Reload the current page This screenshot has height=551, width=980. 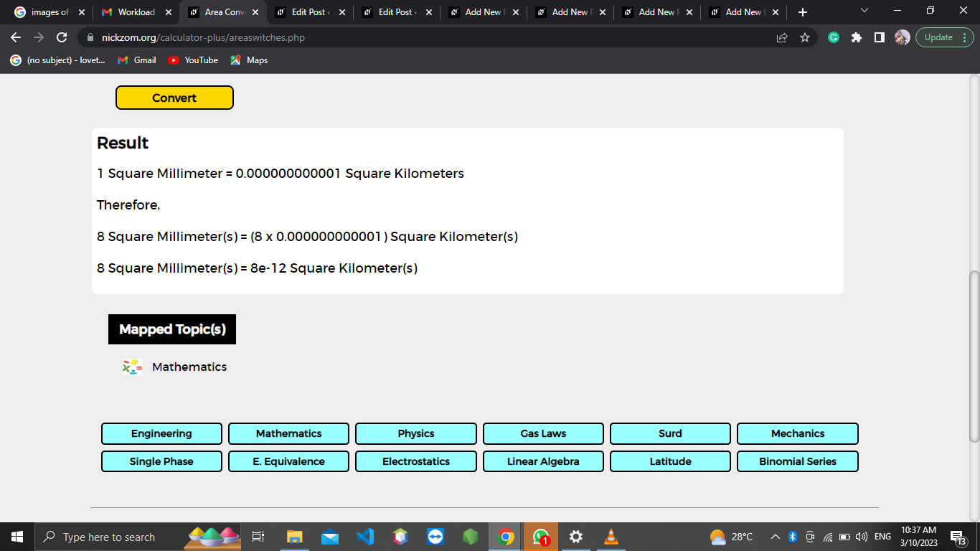[62, 37]
